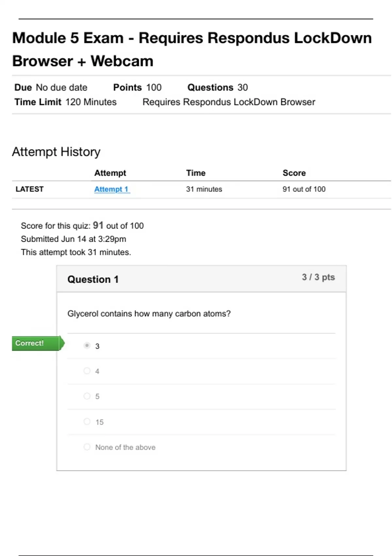Click the '91 out of 100' score cell
Viewport: 392px width, 556px height.
pos(304,189)
